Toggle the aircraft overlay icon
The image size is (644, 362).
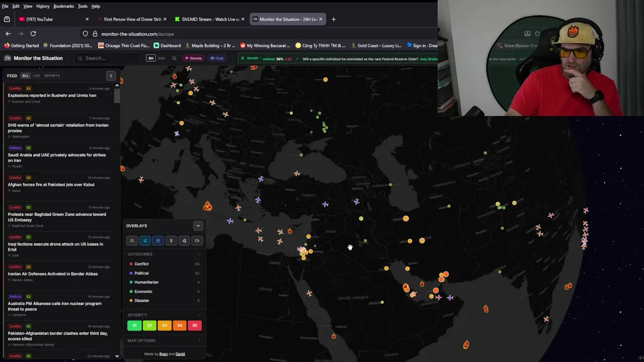pyautogui.click(x=145, y=241)
